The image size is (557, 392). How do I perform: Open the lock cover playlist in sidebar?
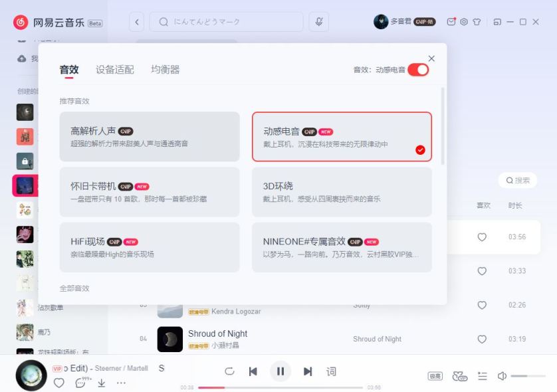25,161
